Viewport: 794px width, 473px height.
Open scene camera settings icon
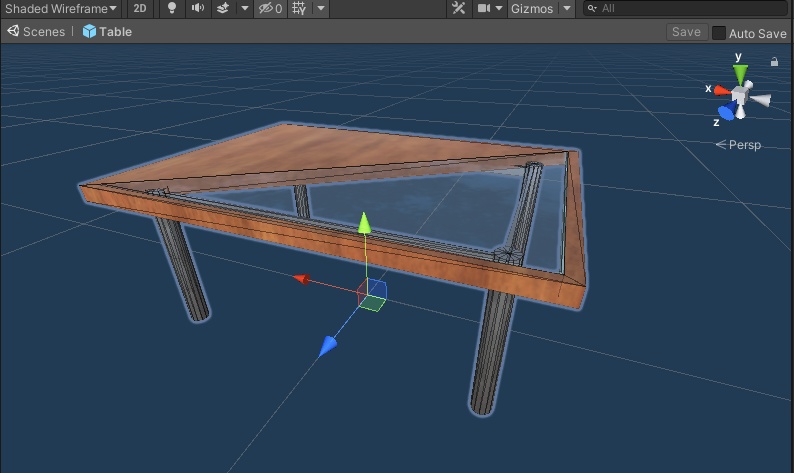[484, 8]
